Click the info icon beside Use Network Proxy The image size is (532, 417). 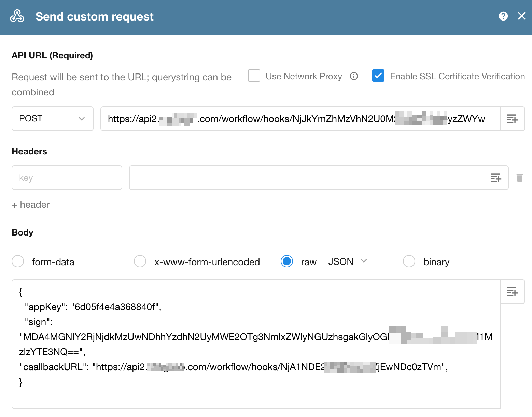click(354, 76)
